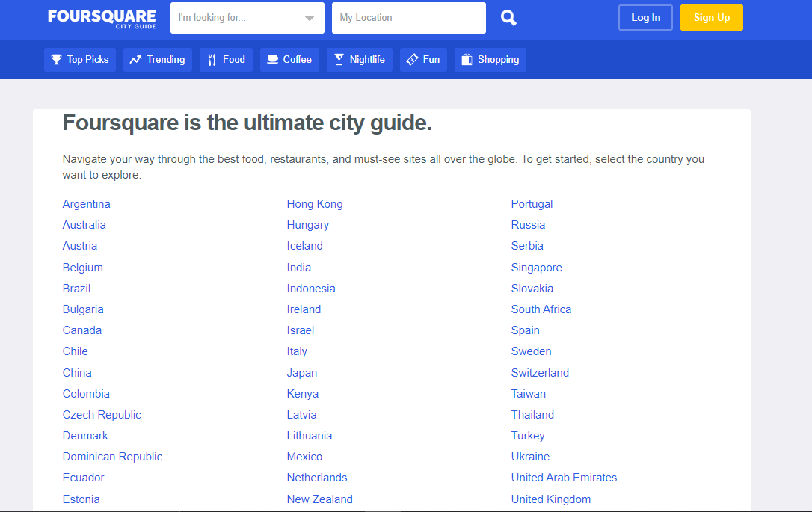The width and height of the screenshot is (812, 512).
Task: Click the magnifying glass search icon
Action: [x=508, y=18]
